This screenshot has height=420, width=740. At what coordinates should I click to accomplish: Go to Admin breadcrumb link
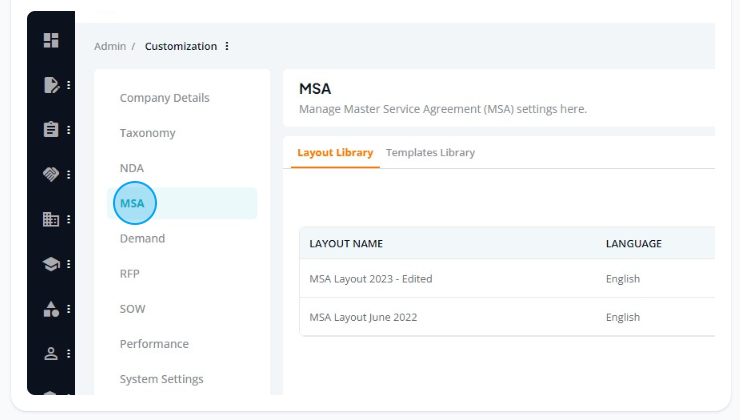pos(110,46)
